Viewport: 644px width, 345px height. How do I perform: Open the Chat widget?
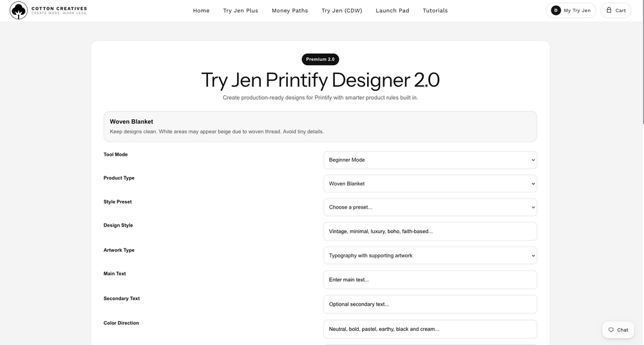618,330
